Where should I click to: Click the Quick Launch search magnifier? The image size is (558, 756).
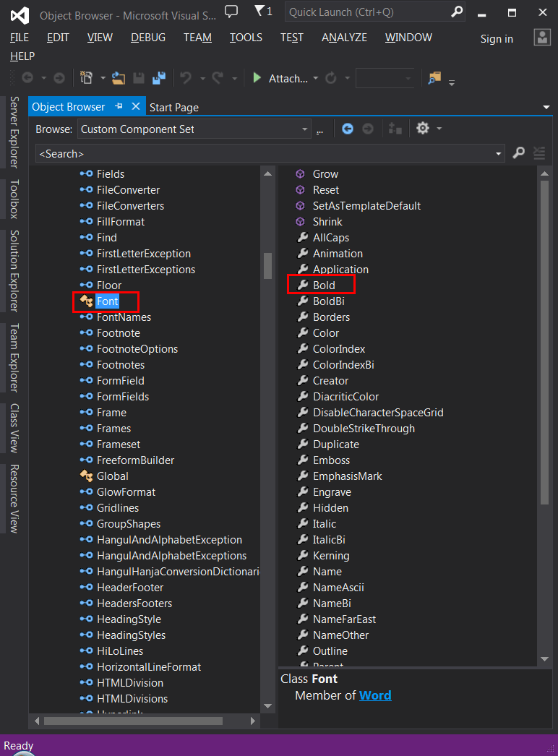[x=456, y=12]
